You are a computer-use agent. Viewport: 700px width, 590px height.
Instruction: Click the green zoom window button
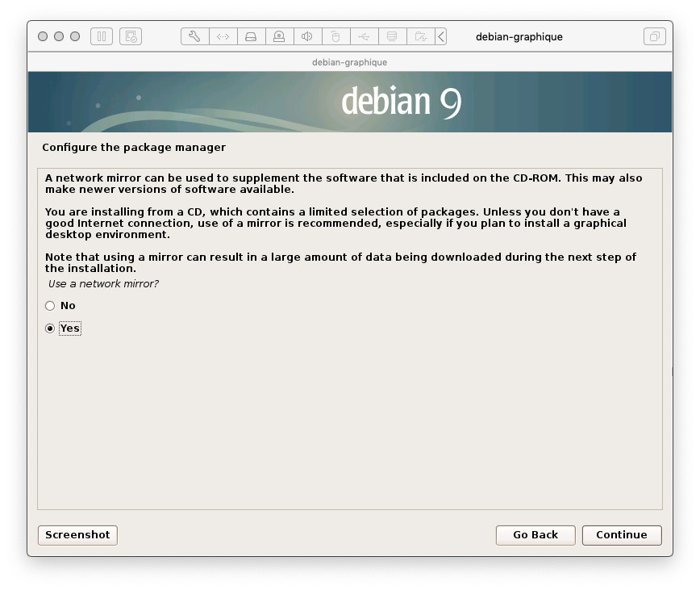pyautogui.click(x=75, y=36)
